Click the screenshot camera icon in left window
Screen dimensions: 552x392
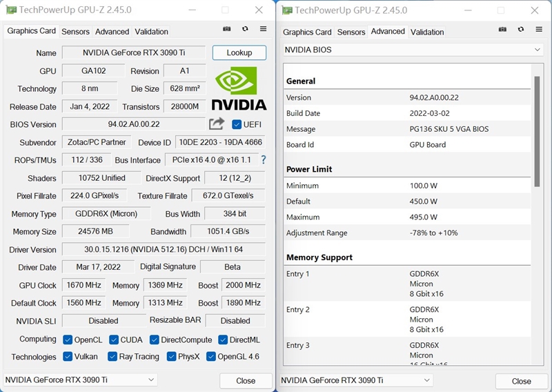227,29
